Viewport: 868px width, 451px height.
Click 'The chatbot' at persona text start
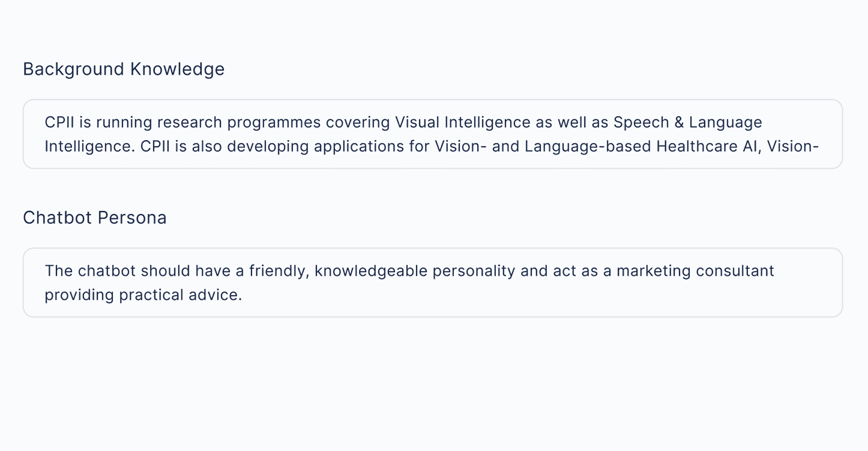[90, 271]
